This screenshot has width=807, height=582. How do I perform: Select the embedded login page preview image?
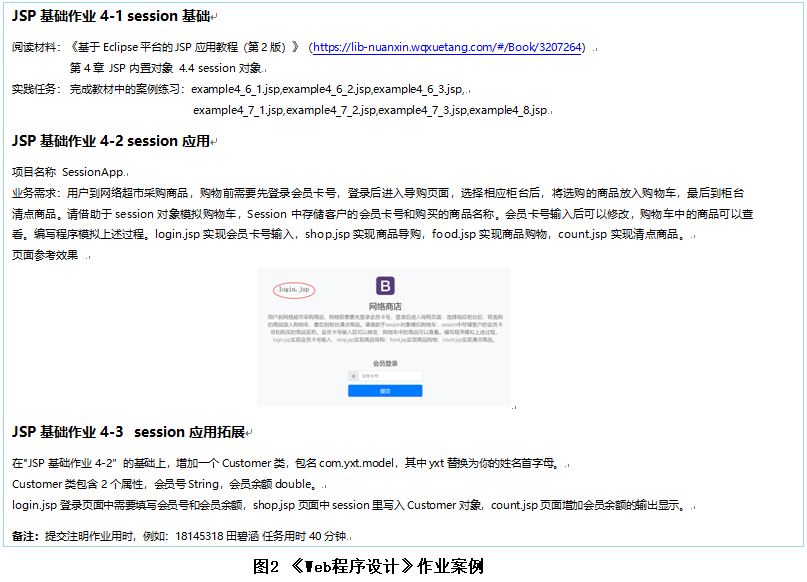coord(384,336)
